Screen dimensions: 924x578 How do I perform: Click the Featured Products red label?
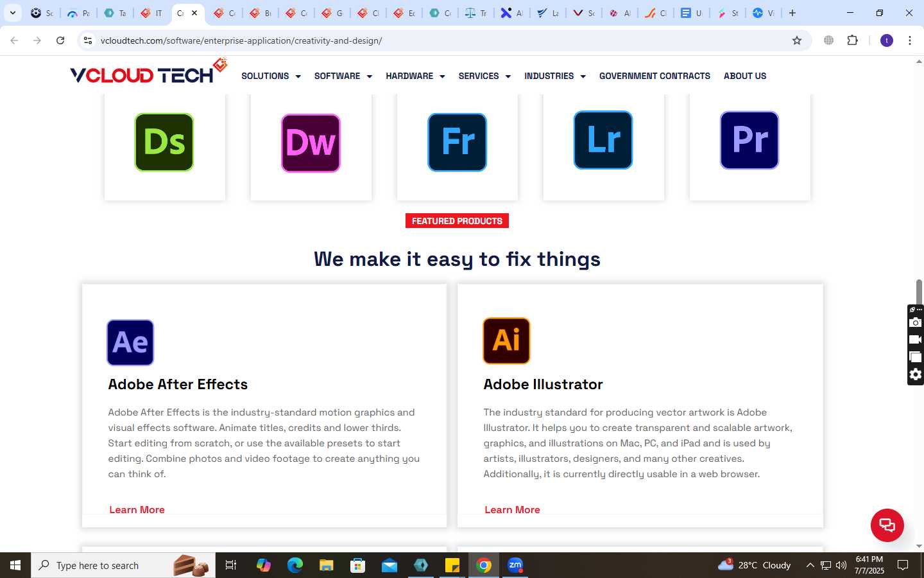pyautogui.click(x=457, y=221)
